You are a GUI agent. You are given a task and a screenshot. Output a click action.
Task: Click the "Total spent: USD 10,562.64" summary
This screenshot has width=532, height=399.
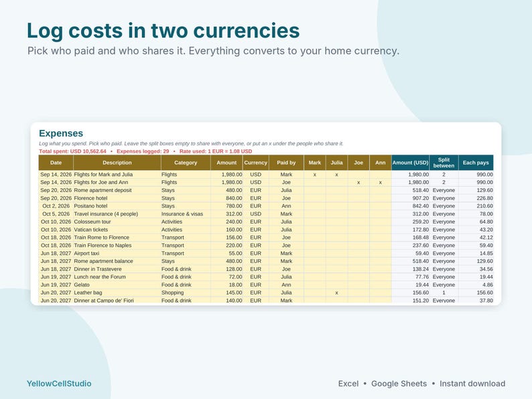pos(72,151)
